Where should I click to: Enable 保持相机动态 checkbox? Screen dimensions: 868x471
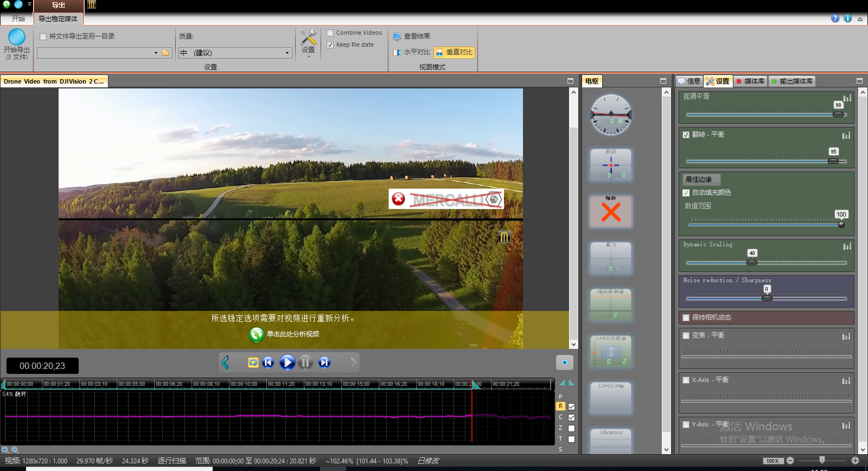pyautogui.click(x=686, y=317)
